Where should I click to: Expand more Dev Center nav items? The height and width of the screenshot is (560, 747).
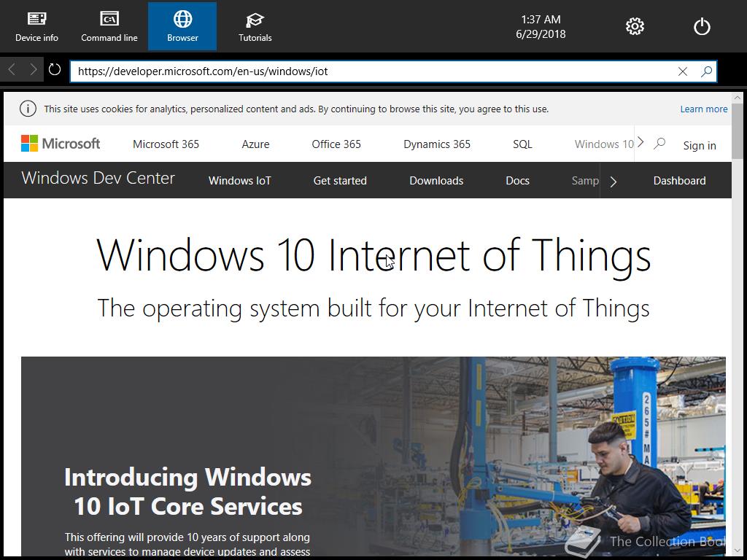(614, 182)
